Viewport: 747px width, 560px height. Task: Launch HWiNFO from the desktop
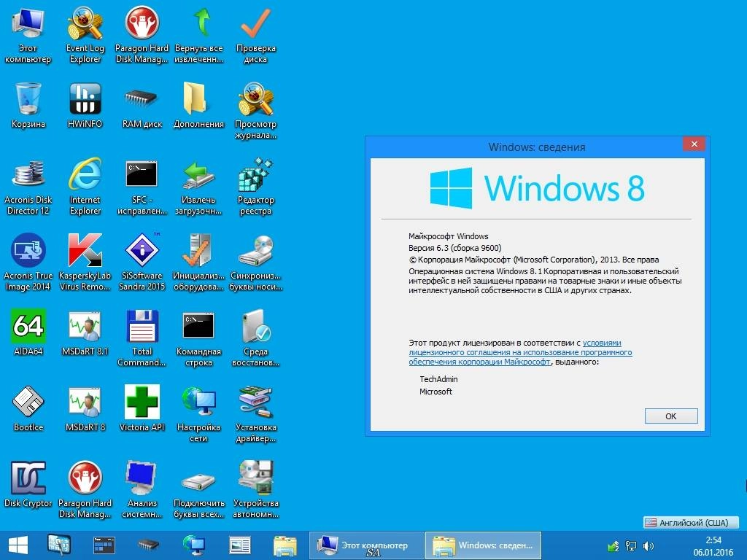(x=85, y=105)
